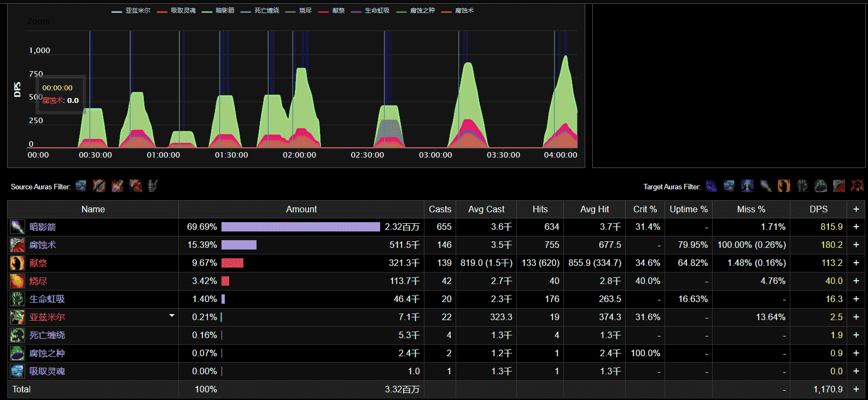Toggle 献祭 series in chart legend
Image resolution: width=868 pixels, height=400 pixels.
coord(331,11)
